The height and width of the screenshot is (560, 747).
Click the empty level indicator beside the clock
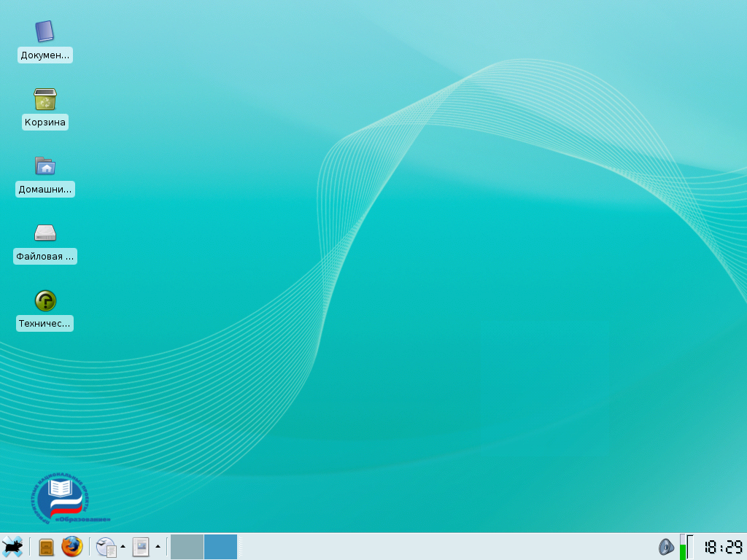click(x=691, y=548)
